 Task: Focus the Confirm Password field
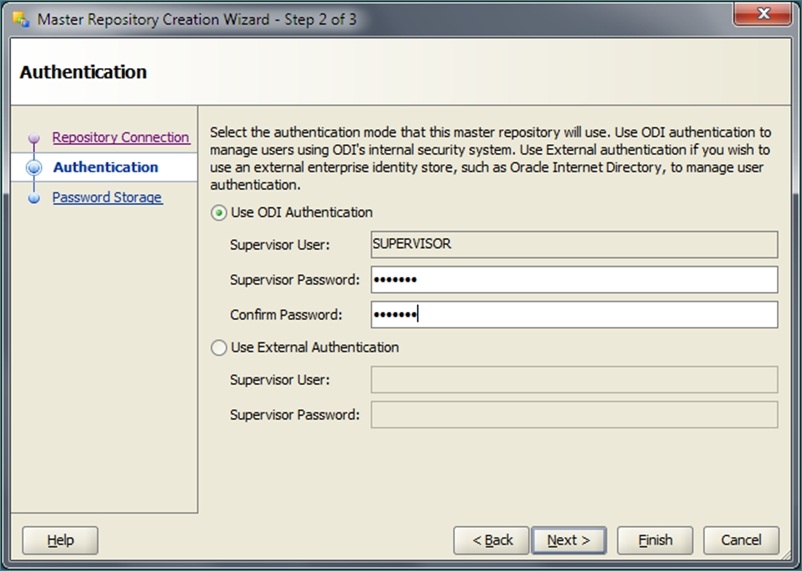[574, 314]
